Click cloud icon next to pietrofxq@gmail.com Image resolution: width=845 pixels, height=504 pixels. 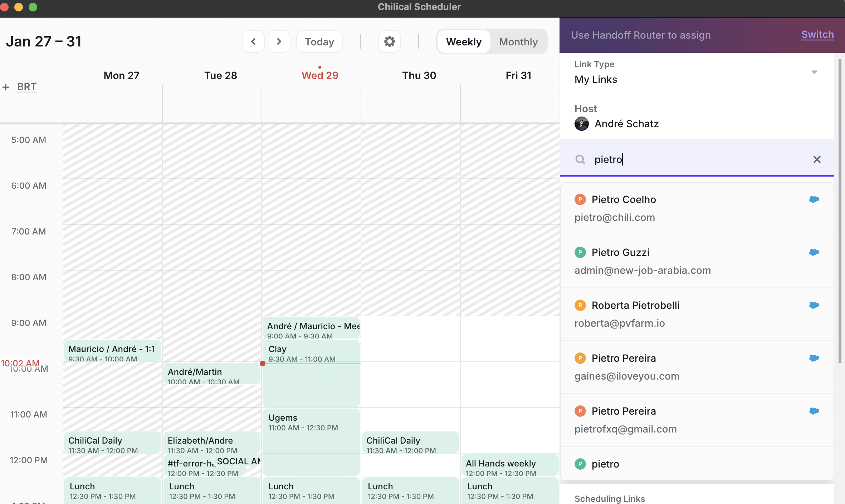click(x=814, y=411)
